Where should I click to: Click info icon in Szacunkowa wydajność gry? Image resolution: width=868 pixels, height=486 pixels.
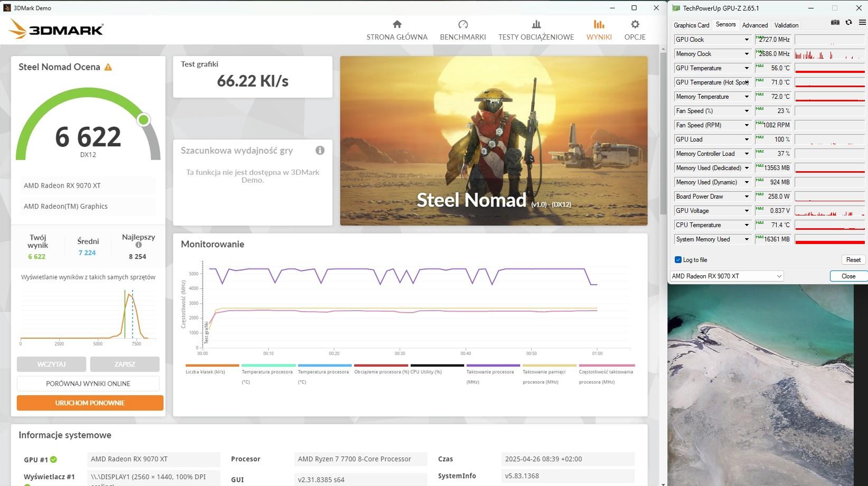(320, 151)
